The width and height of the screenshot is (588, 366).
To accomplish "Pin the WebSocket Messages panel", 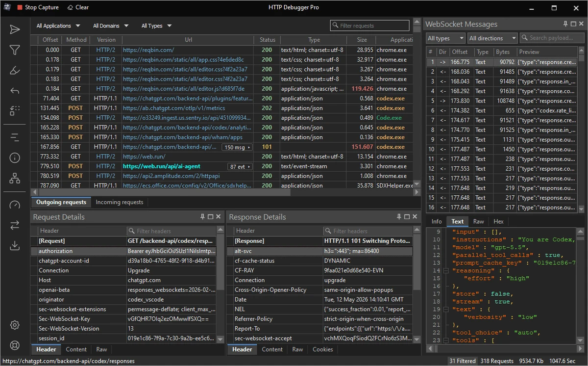I will tap(565, 24).
